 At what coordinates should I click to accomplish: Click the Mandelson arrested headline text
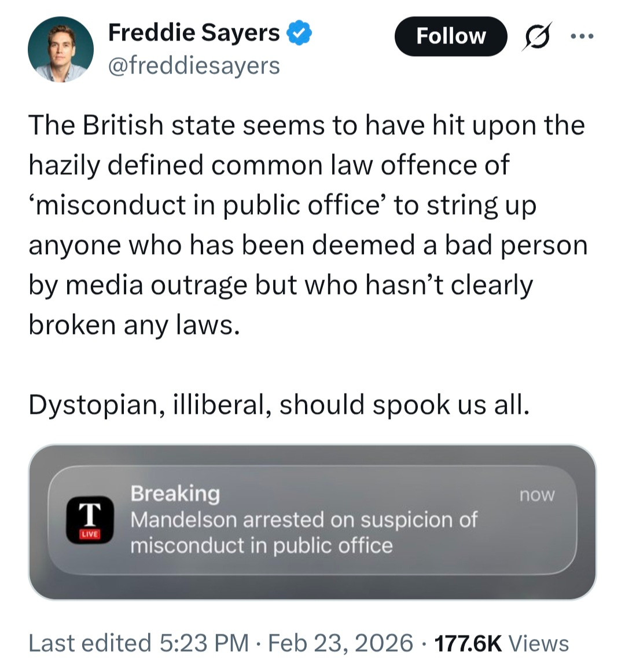[x=304, y=533]
